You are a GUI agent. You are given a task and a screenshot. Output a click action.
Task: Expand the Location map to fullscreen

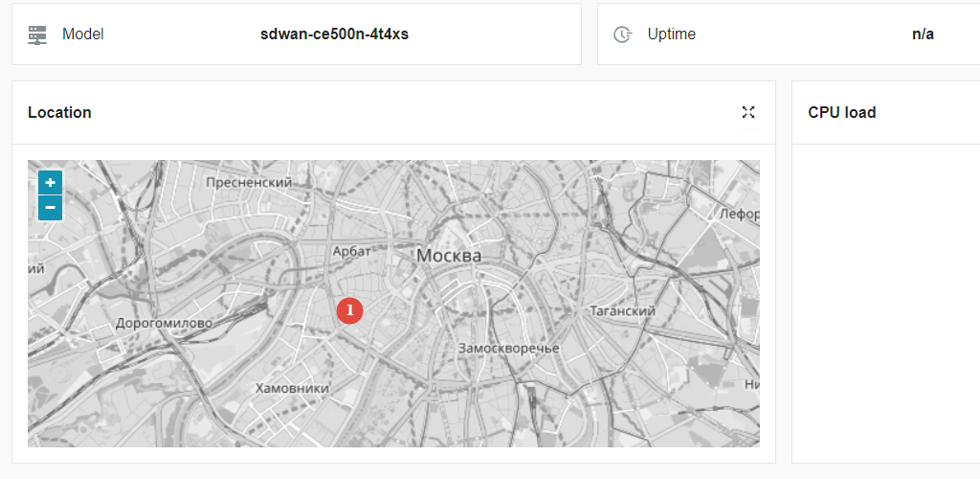click(x=748, y=112)
